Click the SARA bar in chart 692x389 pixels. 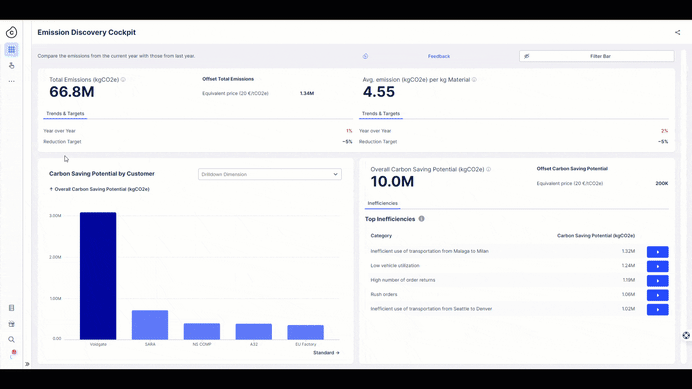pyautogui.click(x=150, y=325)
